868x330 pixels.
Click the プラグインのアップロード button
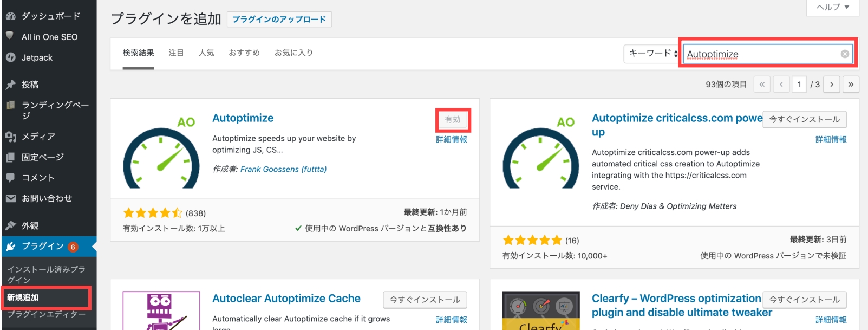coord(279,20)
